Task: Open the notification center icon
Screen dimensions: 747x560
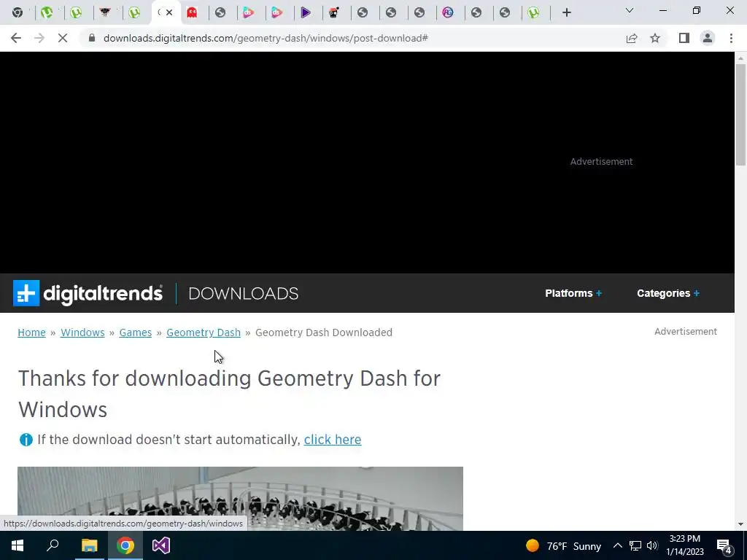Action: 724,547
